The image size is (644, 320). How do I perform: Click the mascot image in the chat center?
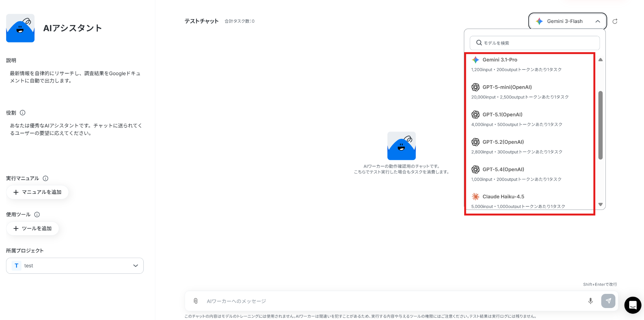(402, 146)
